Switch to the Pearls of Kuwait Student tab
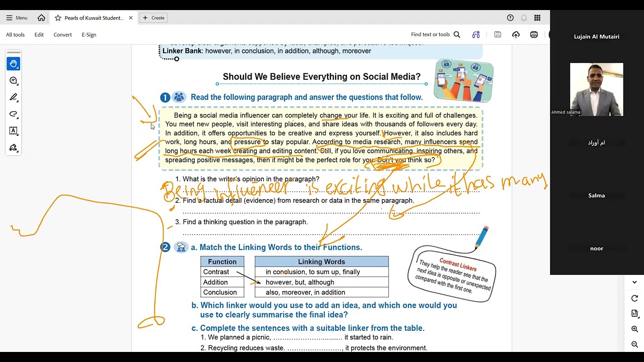The image size is (644, 362). pos(93,18)
